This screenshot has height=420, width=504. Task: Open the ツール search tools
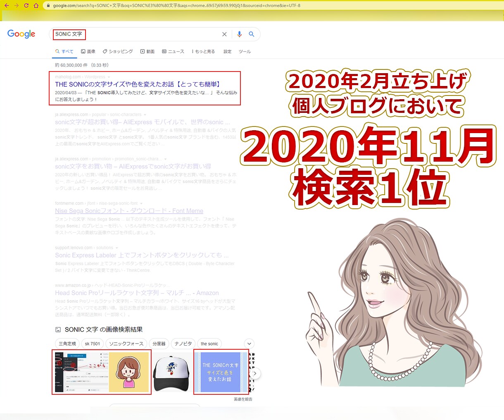pyautogui.click(x=245, y=52)
